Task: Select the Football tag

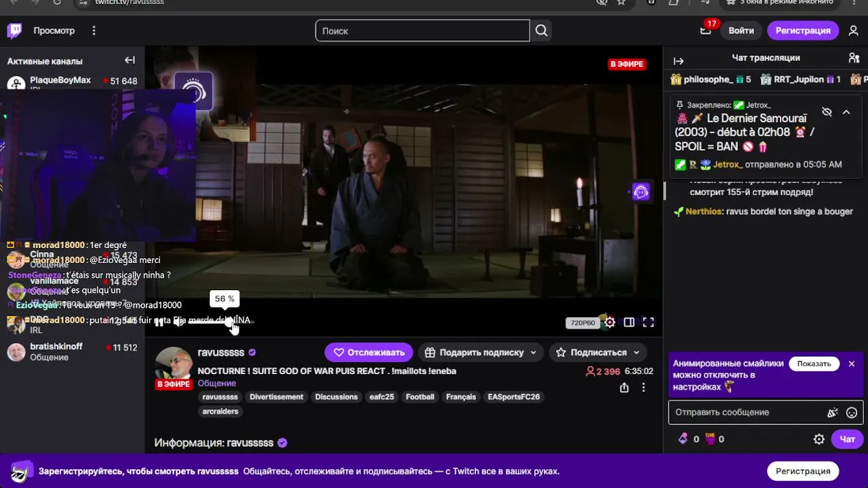Action: click(x=420, y=397)
